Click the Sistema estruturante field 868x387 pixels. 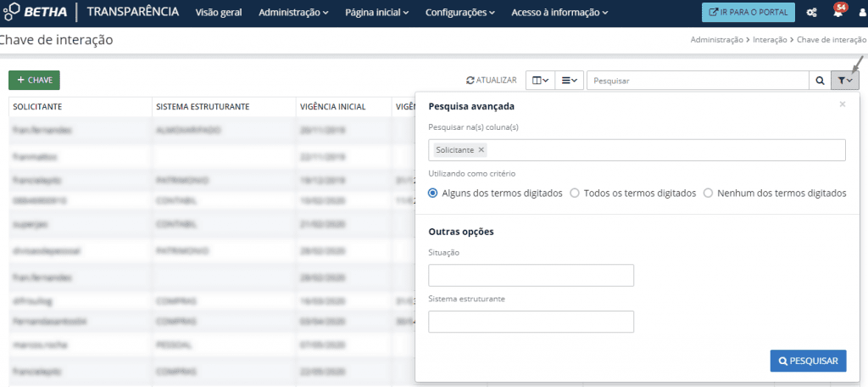coord(531,322)
